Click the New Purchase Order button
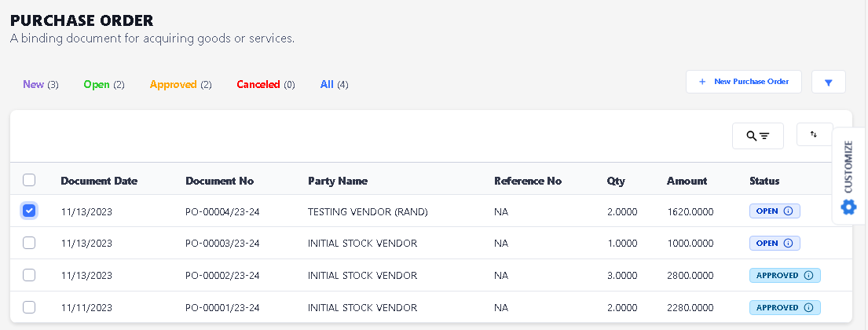The width and height of the screenshot is (868, 330). pyautogui.click(x=743, y=82)
